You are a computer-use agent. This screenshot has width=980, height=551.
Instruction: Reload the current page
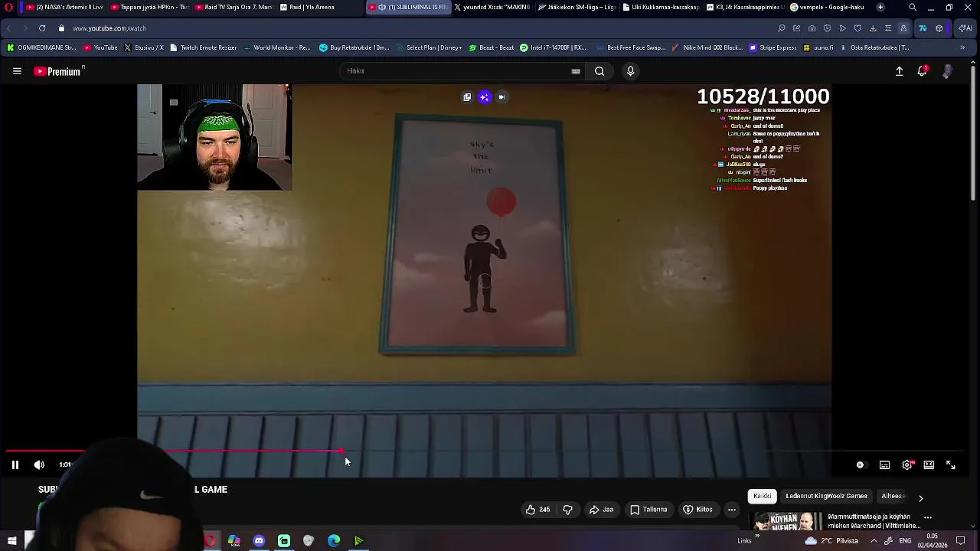click(41, 28)
